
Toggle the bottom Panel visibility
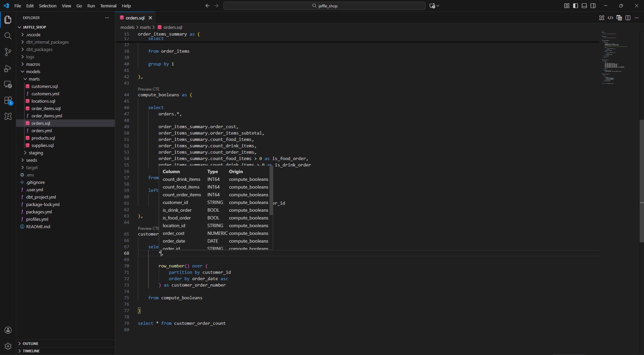584,6
